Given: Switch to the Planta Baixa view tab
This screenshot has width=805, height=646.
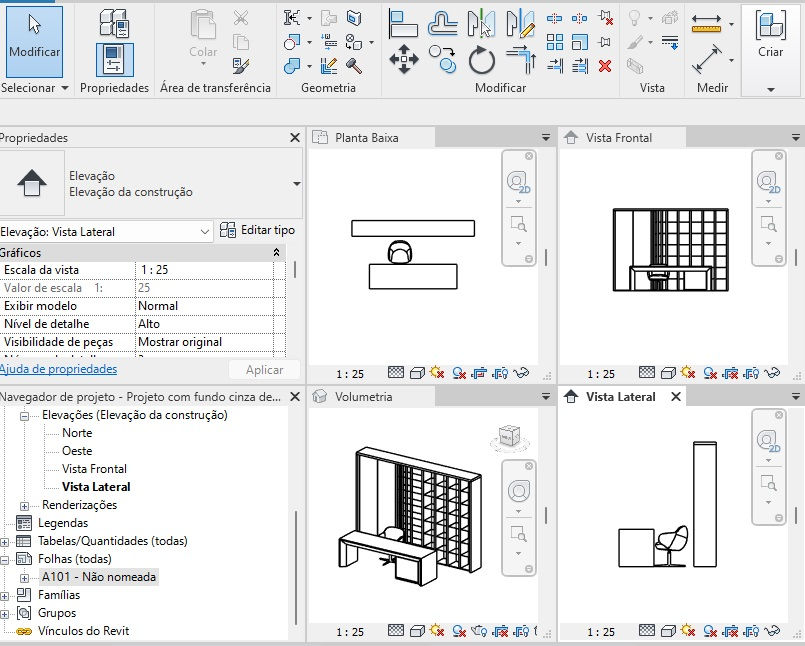Looking at the screenshot, I should (372, 138).
